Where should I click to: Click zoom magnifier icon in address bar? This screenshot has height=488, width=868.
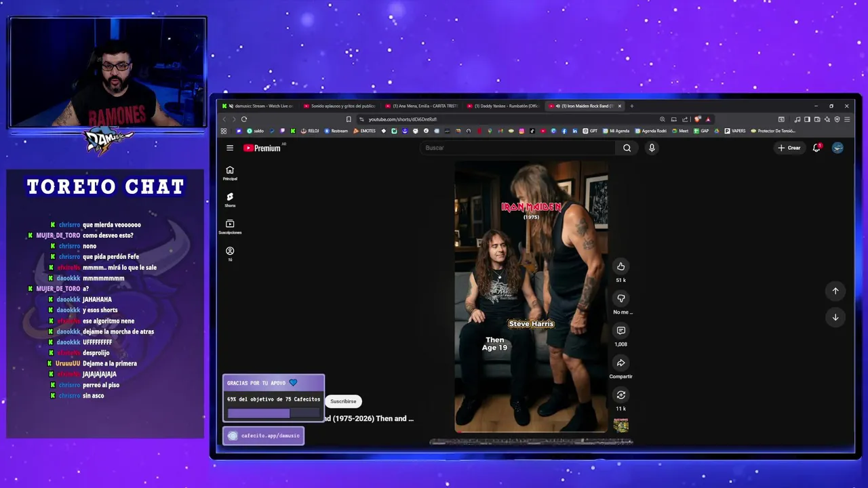662,119
